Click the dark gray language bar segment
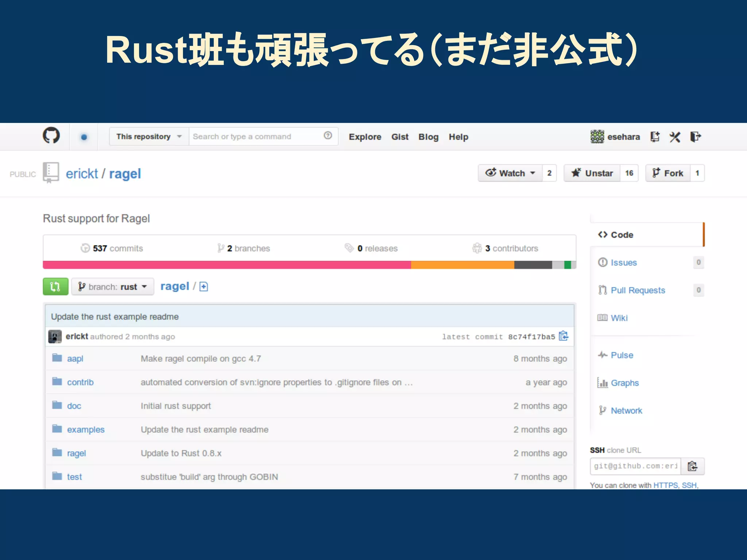This screenshot has height=560, width=747. pyautogui.click(x=533, y=265)
